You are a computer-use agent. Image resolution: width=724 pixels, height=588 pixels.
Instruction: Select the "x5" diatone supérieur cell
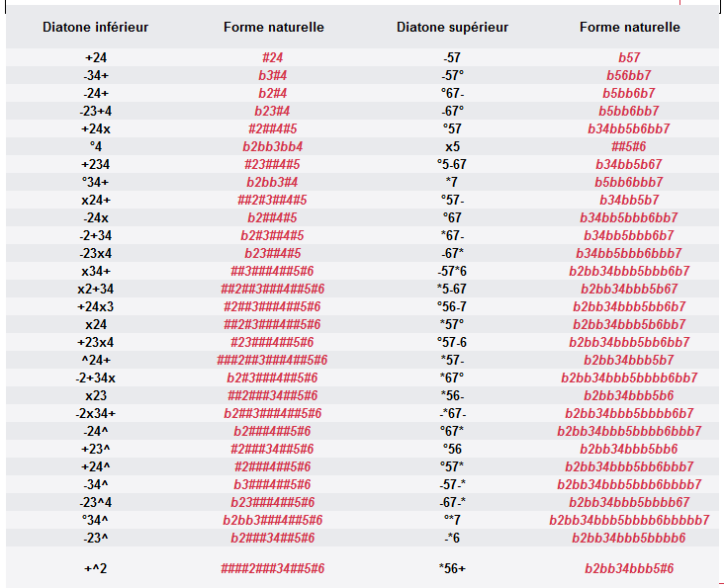coord(452,146)
